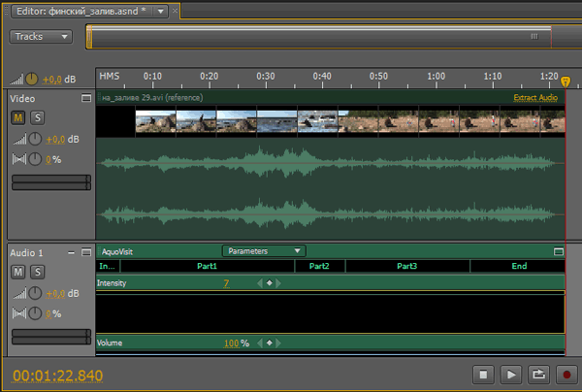Click the AquoVisit clip name

coord(117,251)
